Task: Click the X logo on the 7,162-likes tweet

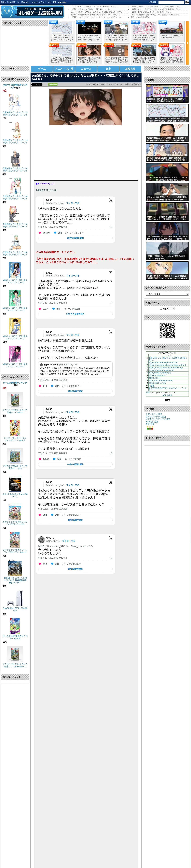Action: [111, 409]
